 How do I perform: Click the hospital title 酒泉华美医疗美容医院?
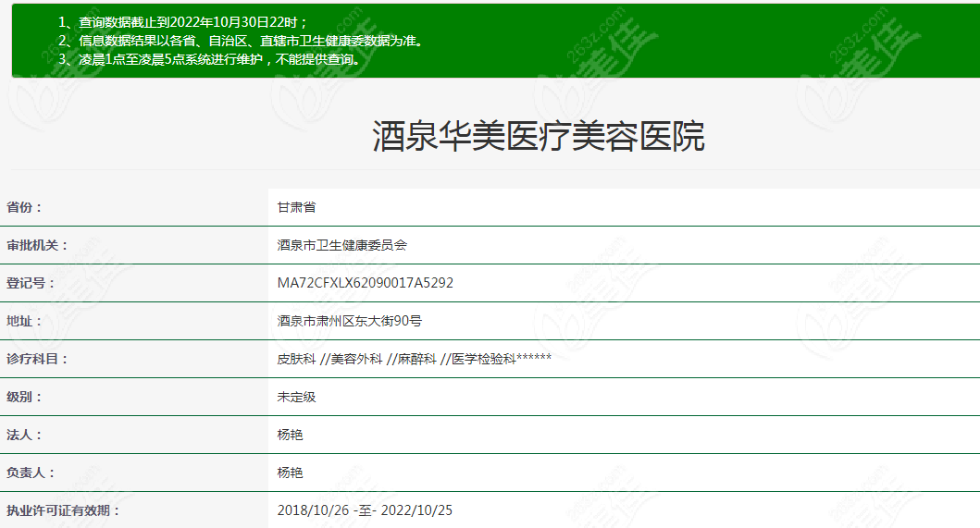tap(538, 137)
